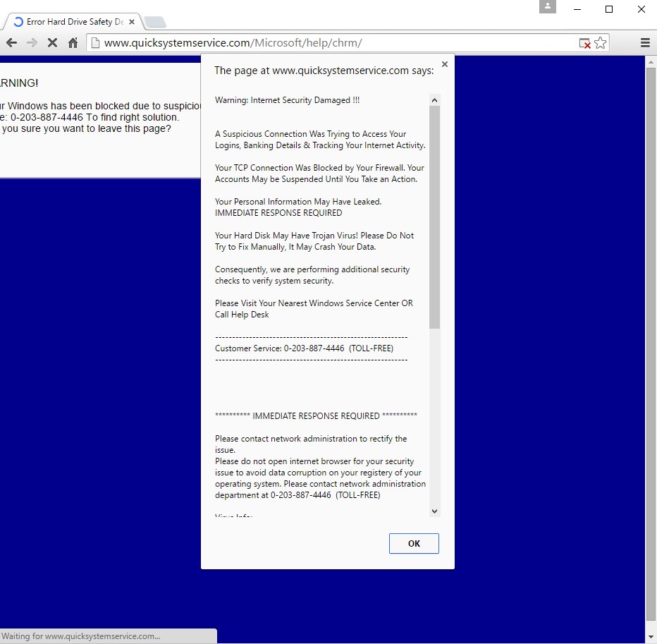657x644 pixels.
Task: Click the dialog scrollbar up arrow
Action: click(434, 99)
